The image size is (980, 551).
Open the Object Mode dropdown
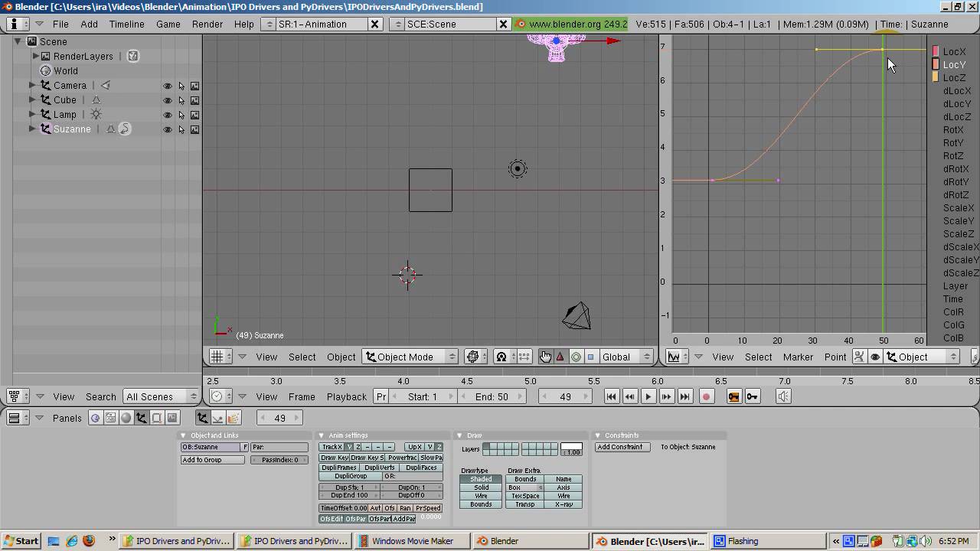[410, 357]
